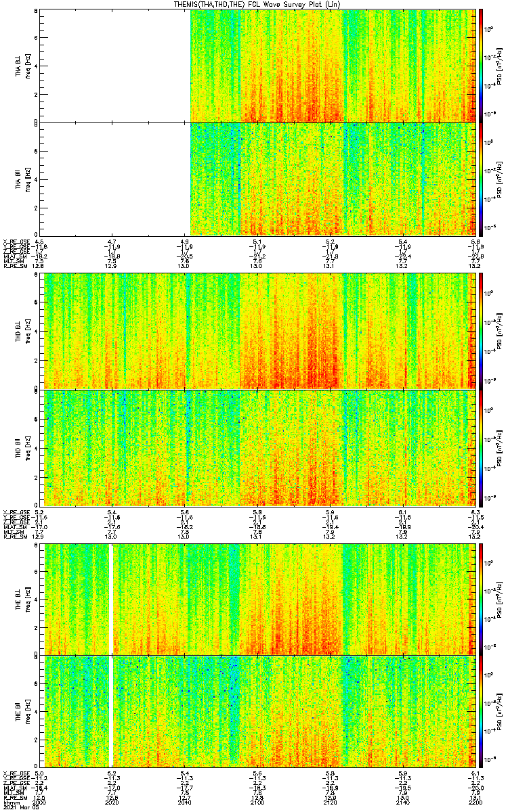Image resolution: width=508 pixels, height=812 pixels.
Task: Click the 2100 time tick label
Action: [257, 802]
